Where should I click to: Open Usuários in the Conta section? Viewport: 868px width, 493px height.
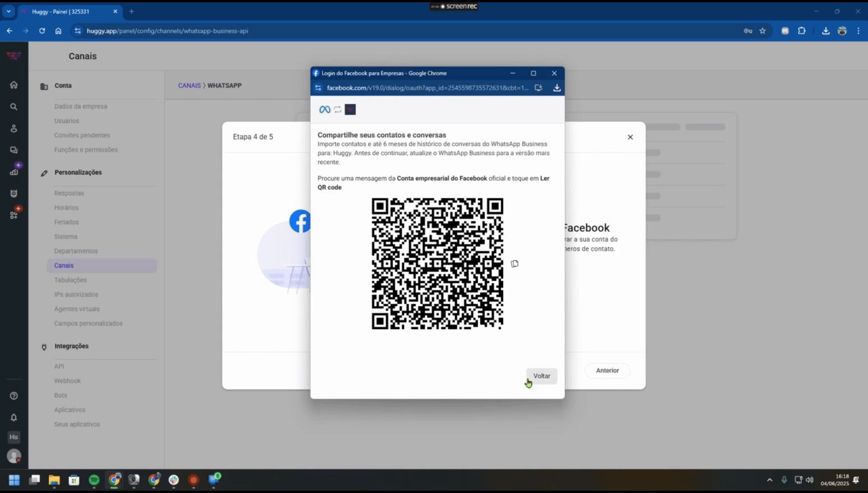[67, 121]
